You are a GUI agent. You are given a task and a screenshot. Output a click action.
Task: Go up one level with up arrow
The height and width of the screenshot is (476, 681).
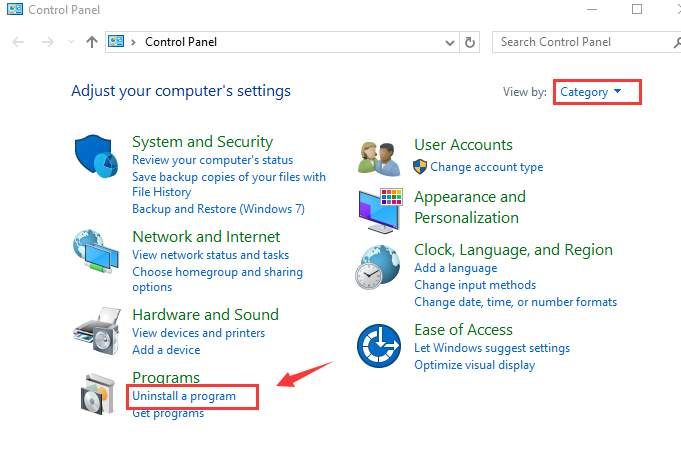pyautogui.click(x=92, y=42)
